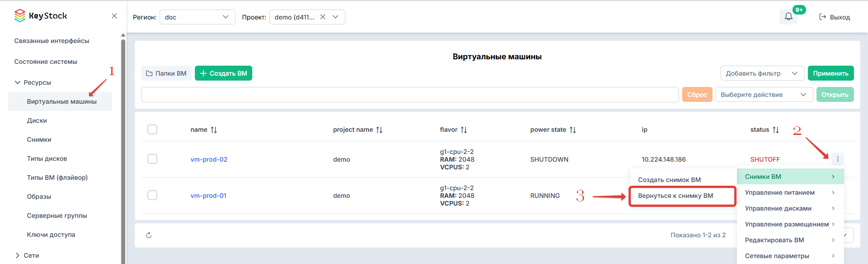Sort by project name column arrows

379,130
